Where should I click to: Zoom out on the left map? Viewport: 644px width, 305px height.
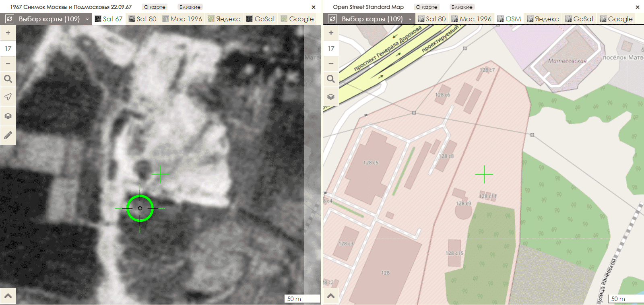click(8, 64)
